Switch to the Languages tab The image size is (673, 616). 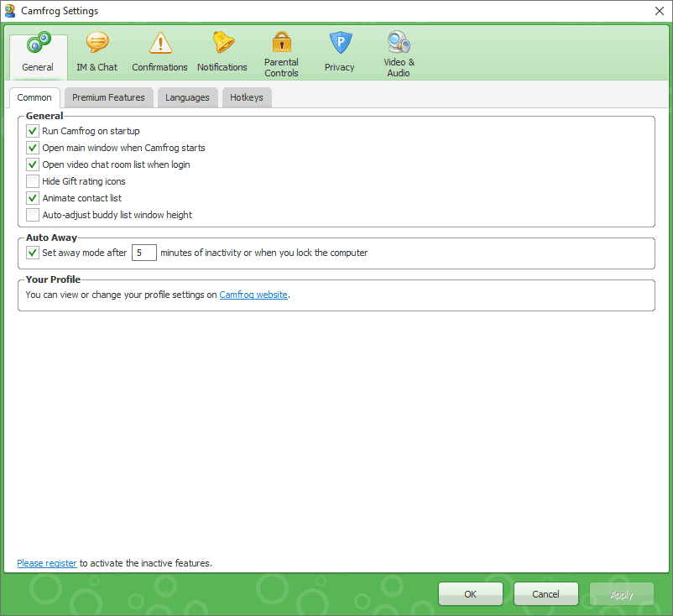188,97
